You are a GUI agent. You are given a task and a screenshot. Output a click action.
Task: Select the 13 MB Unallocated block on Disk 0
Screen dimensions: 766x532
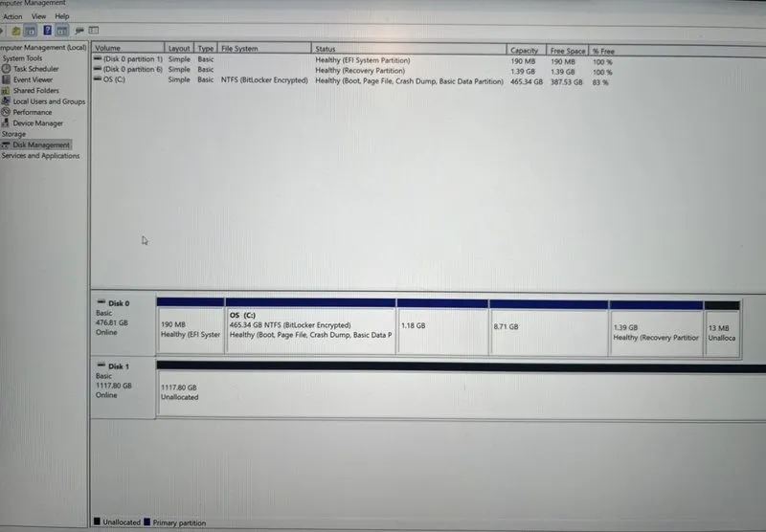[722, 329]
